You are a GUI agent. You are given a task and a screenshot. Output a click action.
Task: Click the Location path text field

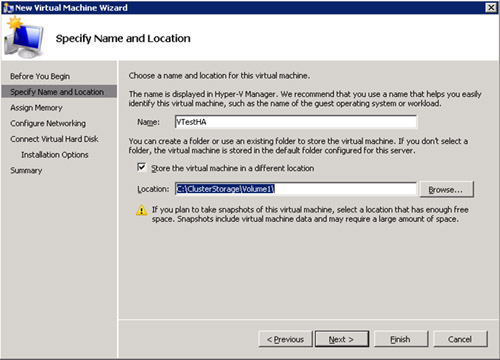pyautogui.click(x=296, y=189)
